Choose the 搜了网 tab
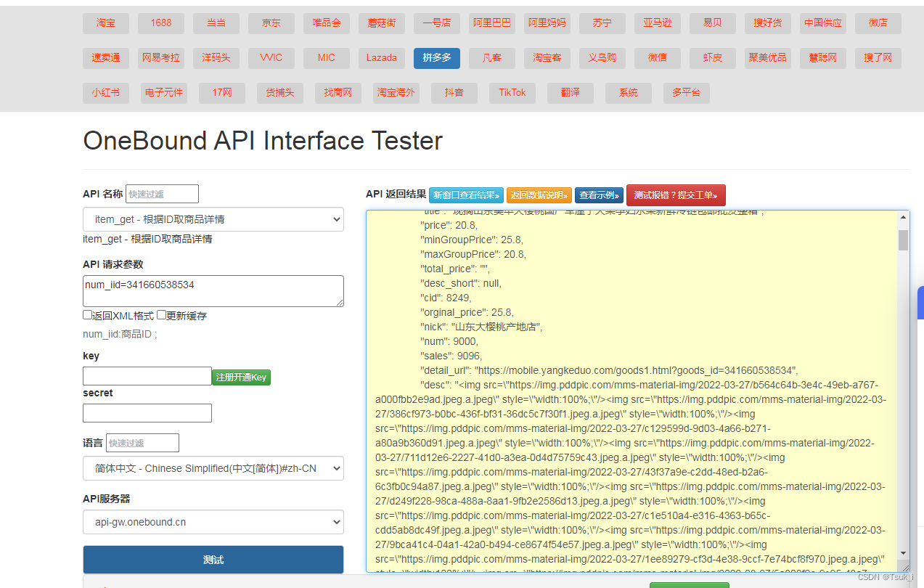924x588 pixels. coord(878,58)
